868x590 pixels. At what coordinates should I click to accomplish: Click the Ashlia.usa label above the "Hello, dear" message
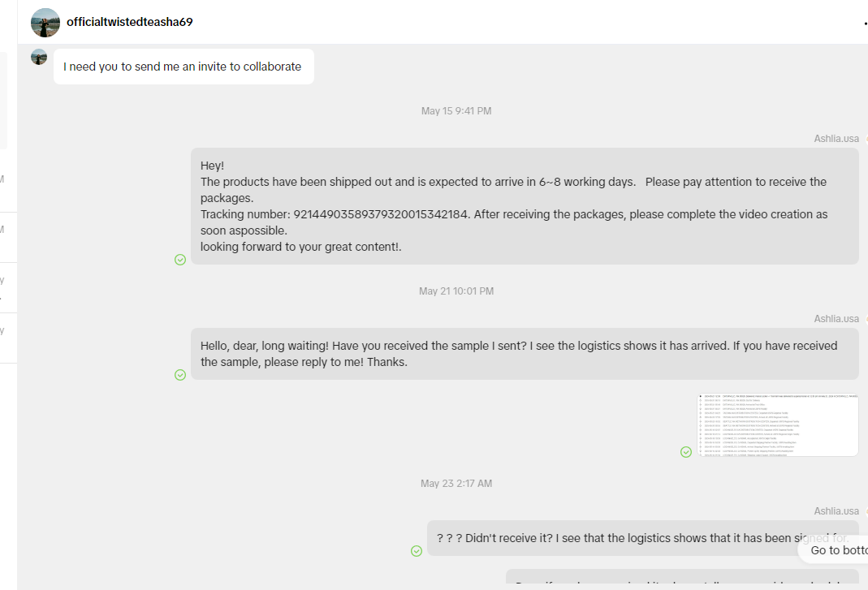pos(836,319)
